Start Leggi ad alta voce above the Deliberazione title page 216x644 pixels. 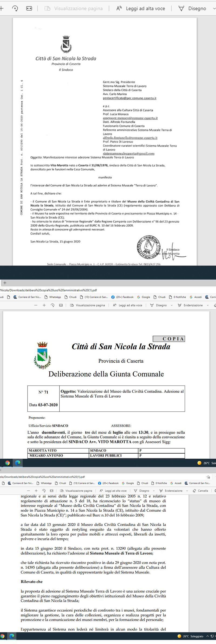click(x=127, y=305)
